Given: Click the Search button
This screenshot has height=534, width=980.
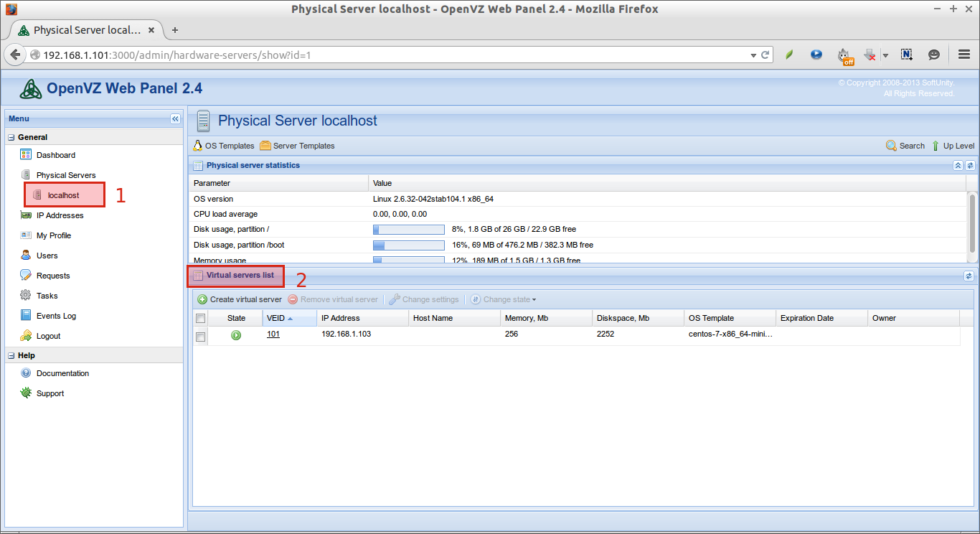Looking at the screenshot, I should (905, 146).
